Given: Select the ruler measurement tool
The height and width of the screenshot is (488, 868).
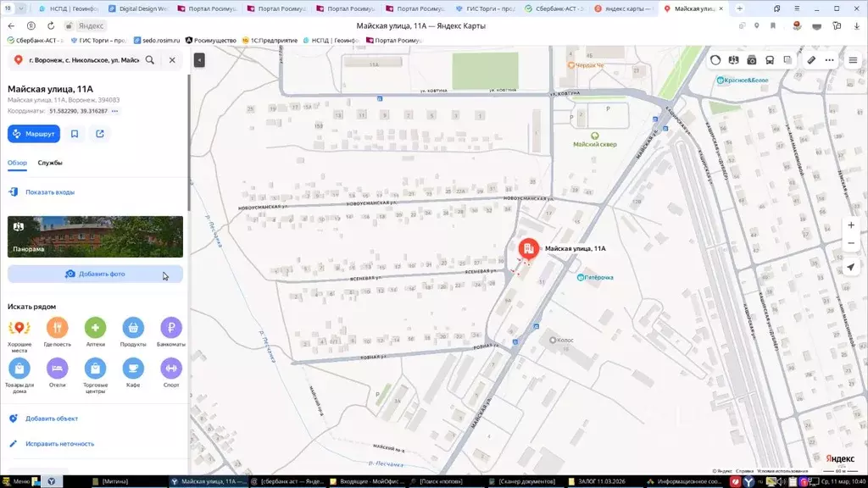Looking at the screenshot, I should tap(811, 60).
